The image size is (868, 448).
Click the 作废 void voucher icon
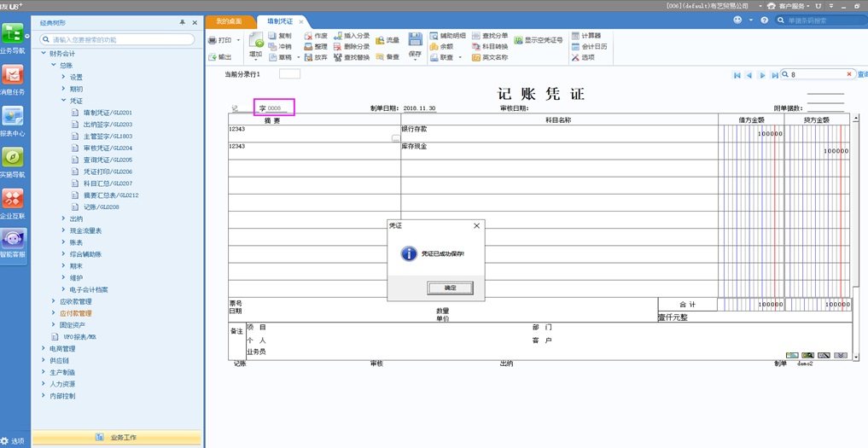(308, 36)
